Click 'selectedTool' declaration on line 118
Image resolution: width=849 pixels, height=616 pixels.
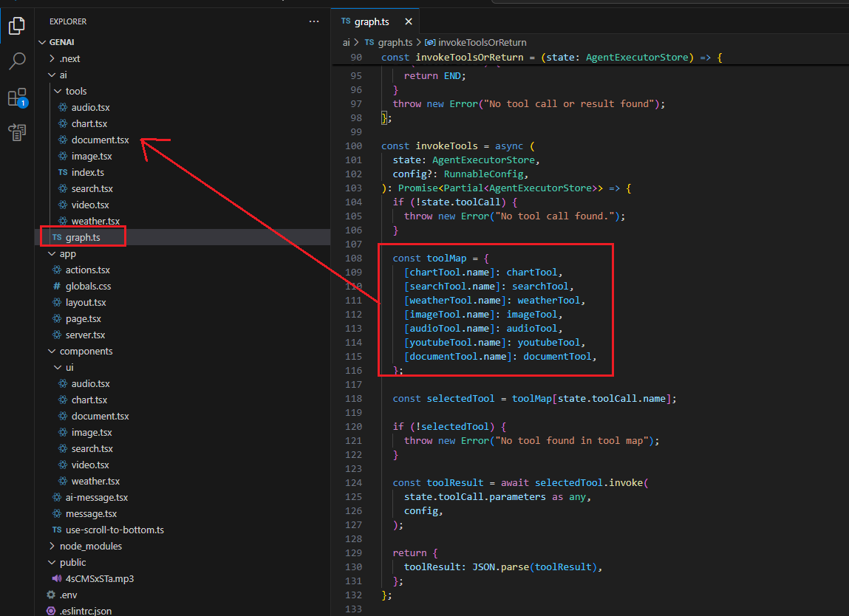pyautogui.click(x=460, y=398)
